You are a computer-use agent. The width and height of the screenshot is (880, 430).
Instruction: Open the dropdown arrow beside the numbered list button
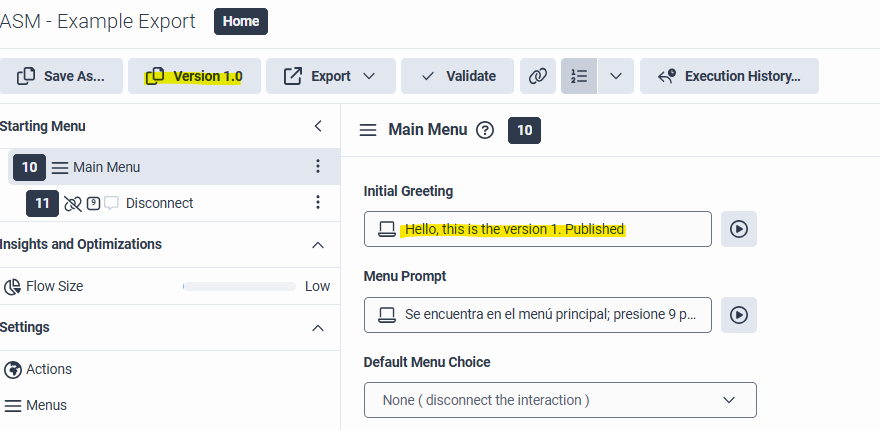point(616,76)
